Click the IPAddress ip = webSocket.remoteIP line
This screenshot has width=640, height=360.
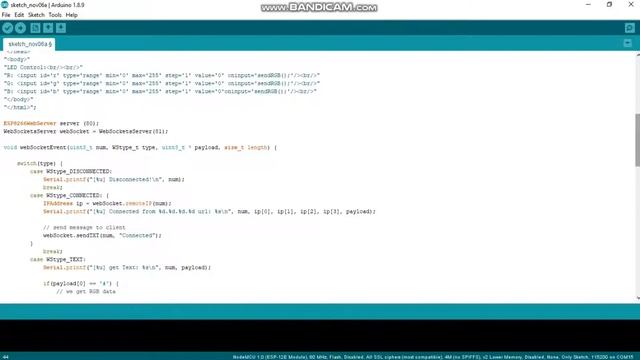point(107,203)
